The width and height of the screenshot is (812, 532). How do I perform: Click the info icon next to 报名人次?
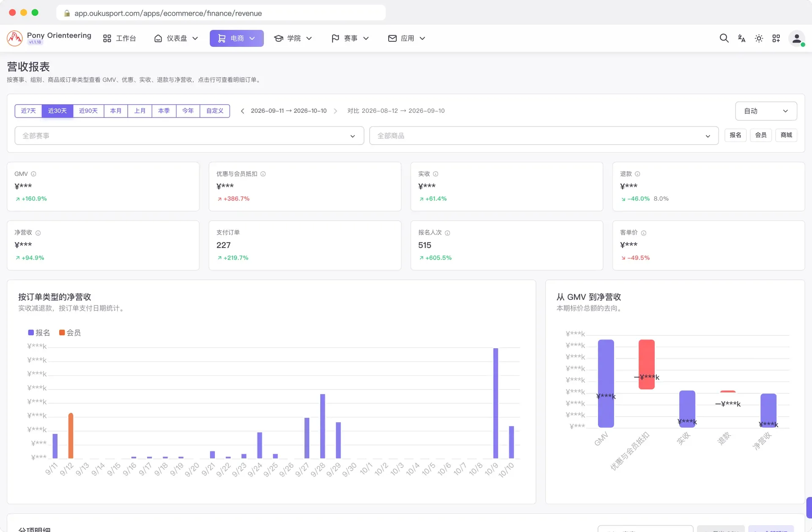pos(447,233)
